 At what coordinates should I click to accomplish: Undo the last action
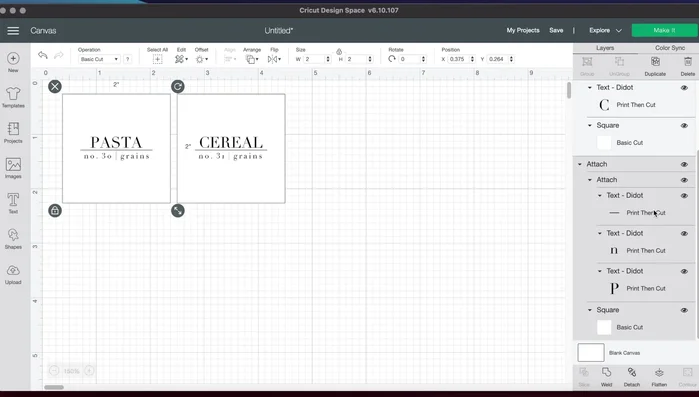pyautogui.click(x=43, y=55)
